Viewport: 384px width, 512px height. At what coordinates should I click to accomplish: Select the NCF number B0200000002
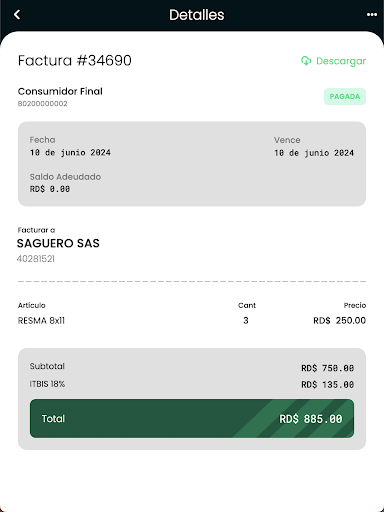click(42, 104)
